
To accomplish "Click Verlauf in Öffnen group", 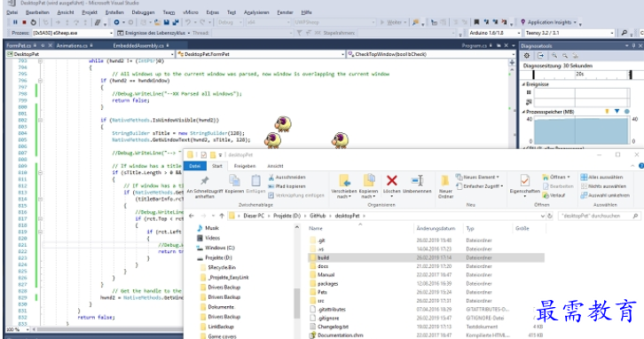I will click(x=554, y=195).
